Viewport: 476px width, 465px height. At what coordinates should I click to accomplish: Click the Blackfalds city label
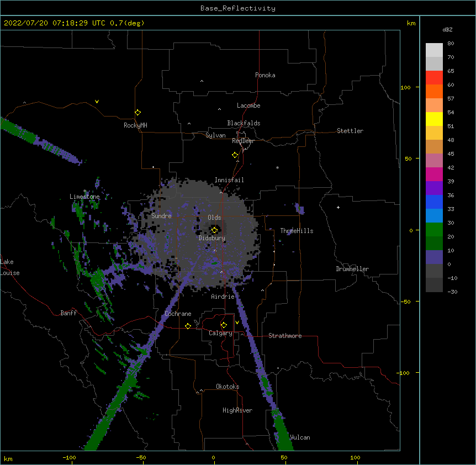244,123
